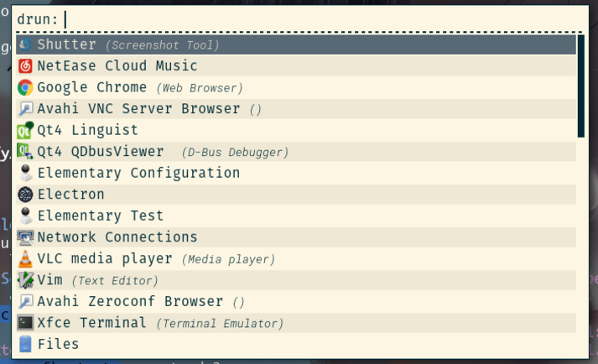
Task: Click the Files icon
Action: (25, 344)
